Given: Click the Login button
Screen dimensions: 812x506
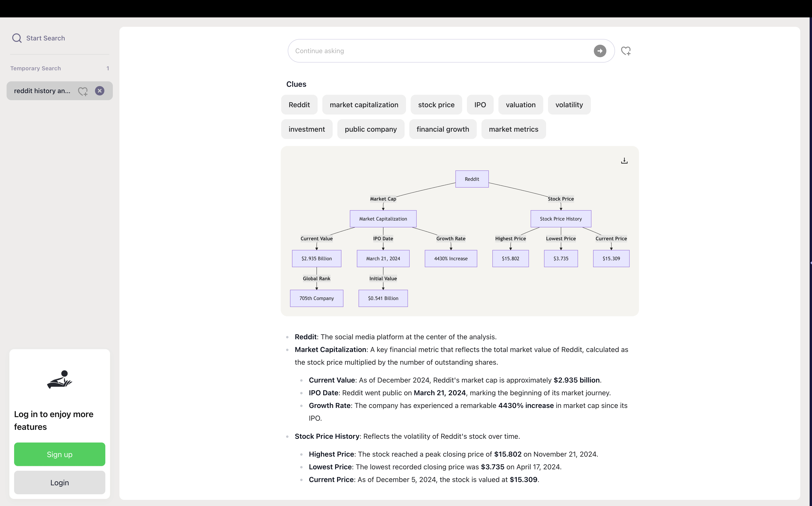Looking at the screenshot, I should click(59, 482).
